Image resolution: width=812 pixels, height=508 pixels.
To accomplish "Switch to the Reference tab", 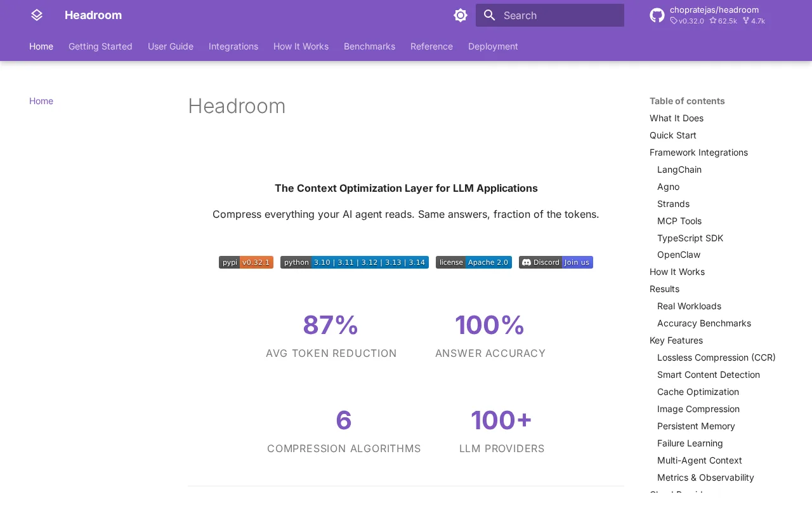I will coord(431,46).
